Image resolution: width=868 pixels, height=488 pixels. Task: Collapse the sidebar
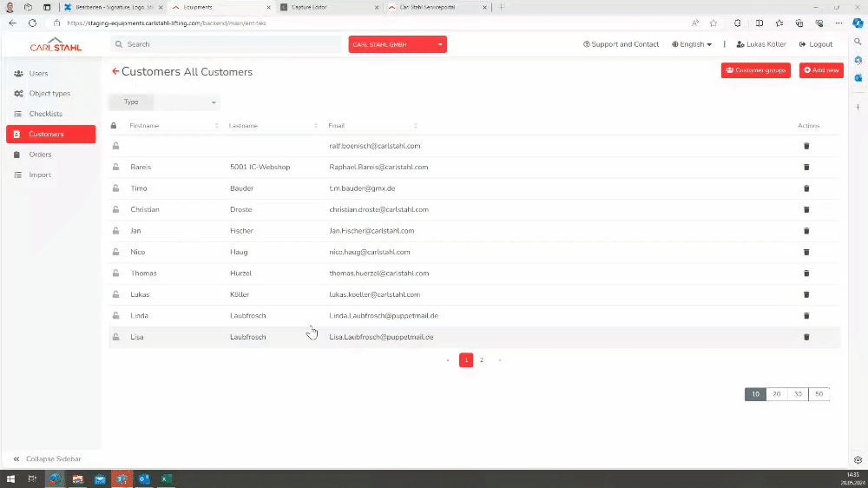tap(48, 458)
